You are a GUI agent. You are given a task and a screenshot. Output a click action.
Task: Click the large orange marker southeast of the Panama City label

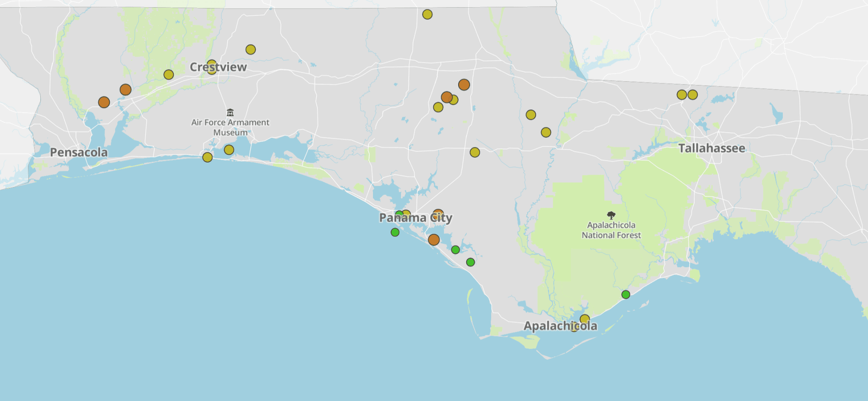click(x=434, y=240)
